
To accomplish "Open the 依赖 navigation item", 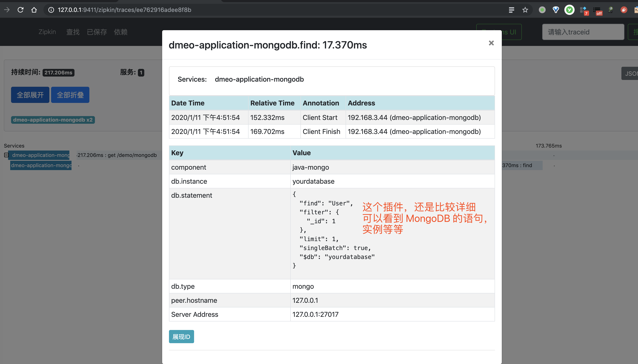I will tap(121, 32).
